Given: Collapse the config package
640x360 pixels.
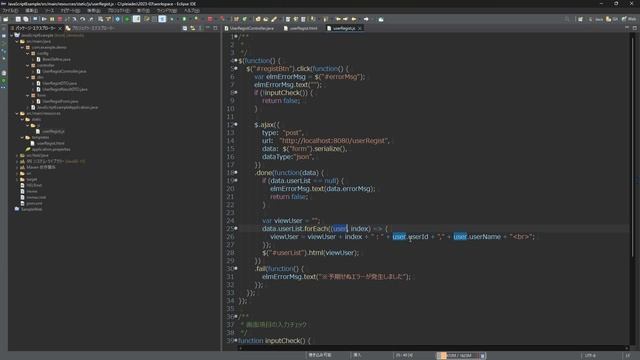Looking at the screenshot, I should pyautogui.click(x=28, y=53).
